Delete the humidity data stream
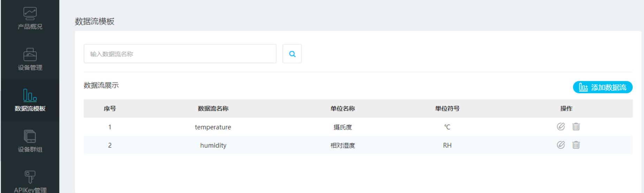This screenshot has width=644, height=193. [576, 145]
